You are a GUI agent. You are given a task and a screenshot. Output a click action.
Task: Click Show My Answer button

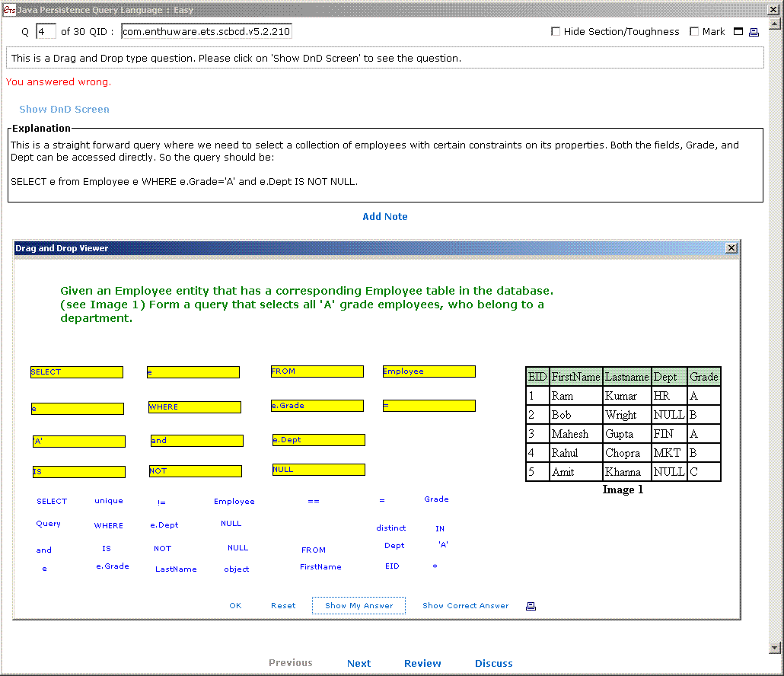click(x=359, y=605)
